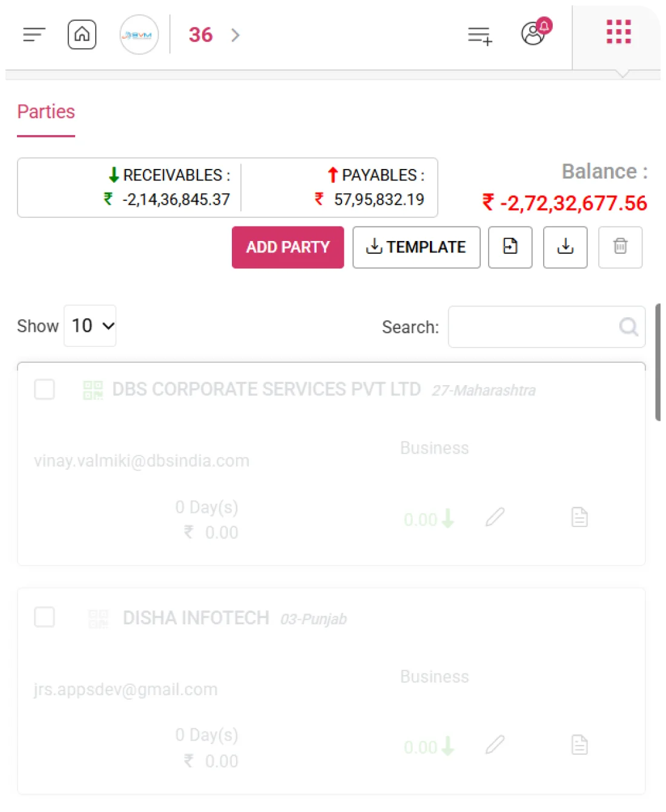666x812 pixels.
Task: Click the import file icon button
Action: (510, 247)
